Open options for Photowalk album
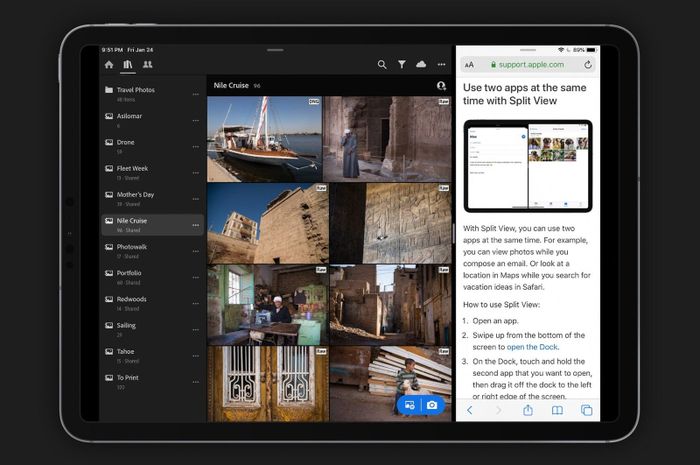This screenshot has width=700, height=465. (x=196, y=252)
